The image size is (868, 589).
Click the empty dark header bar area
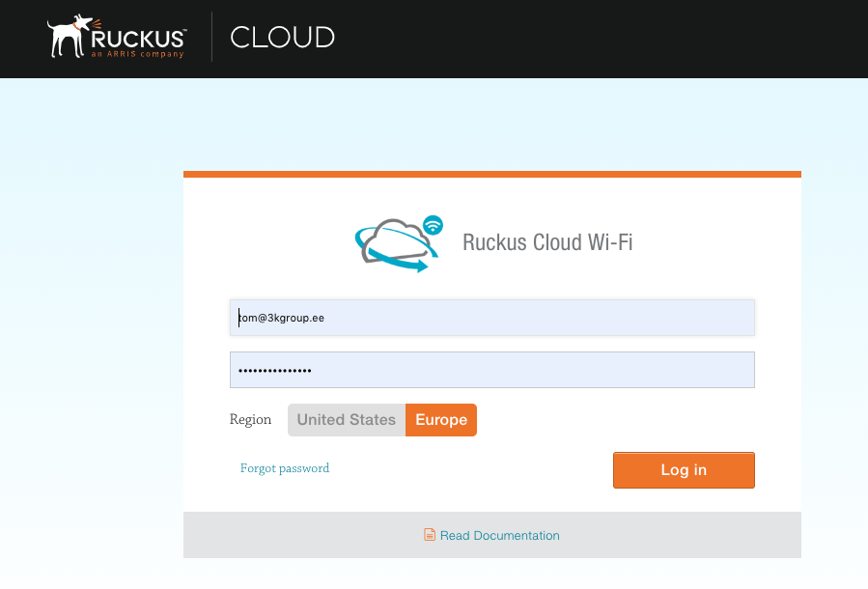pos(599,39)
